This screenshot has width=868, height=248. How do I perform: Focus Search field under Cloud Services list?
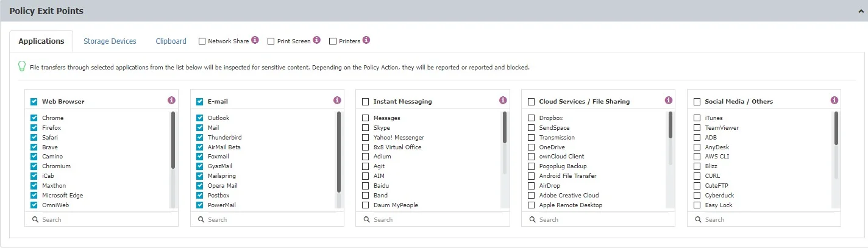click(599, 219)
